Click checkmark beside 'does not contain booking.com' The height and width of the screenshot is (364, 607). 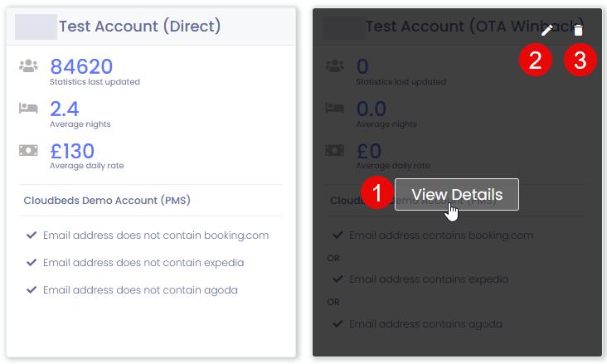pyautogui.click(x=32, y=235)
